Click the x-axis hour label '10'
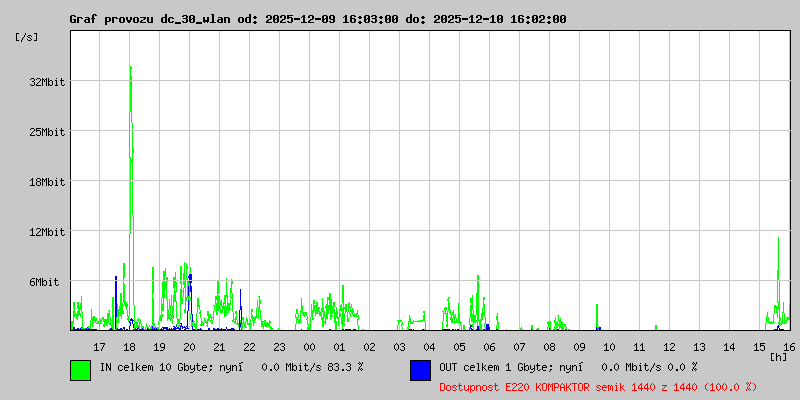Viewport: 800px width, 400px height. [x=609, y=347]
